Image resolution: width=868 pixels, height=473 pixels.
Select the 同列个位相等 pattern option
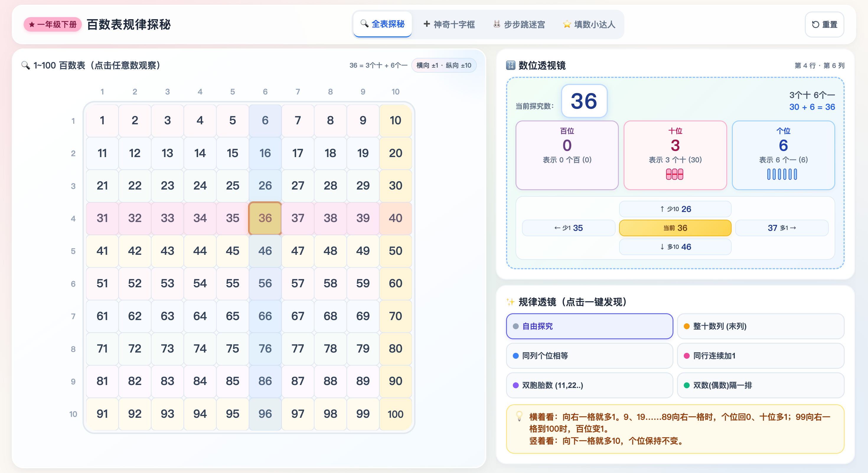pyautogui.click(x=589, y=356)
